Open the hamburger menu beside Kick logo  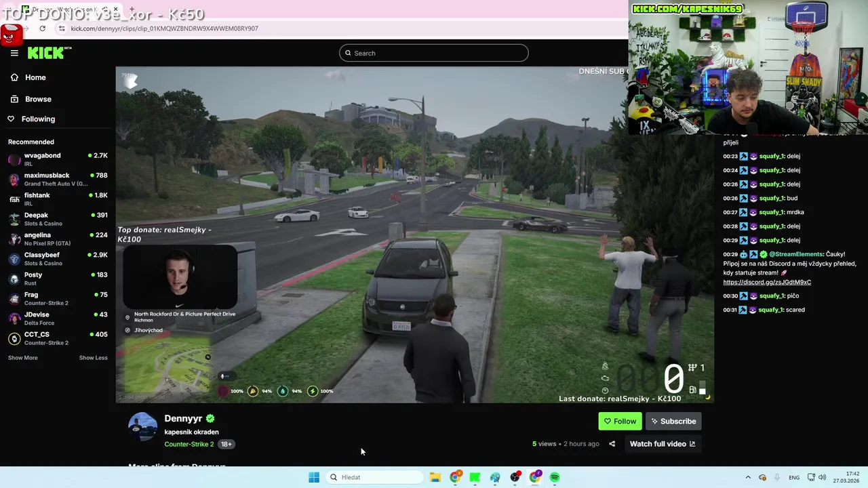coord(14,53)
